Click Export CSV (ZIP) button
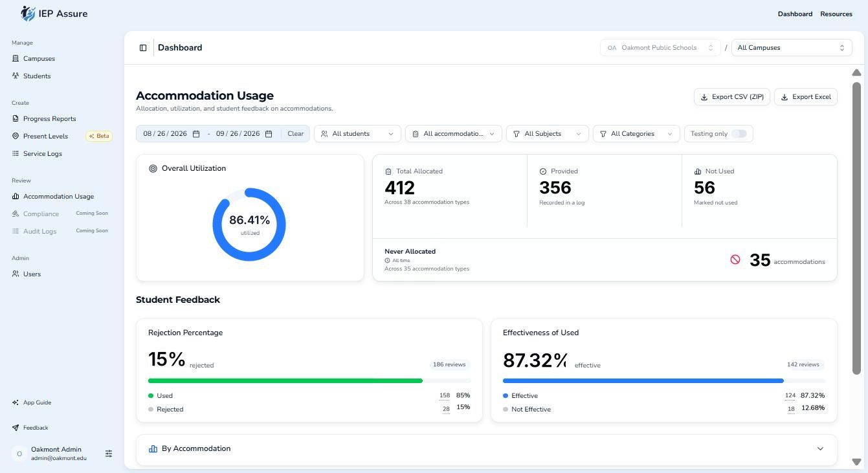Screen dimensions: 868x473 (x=732, y=97)
